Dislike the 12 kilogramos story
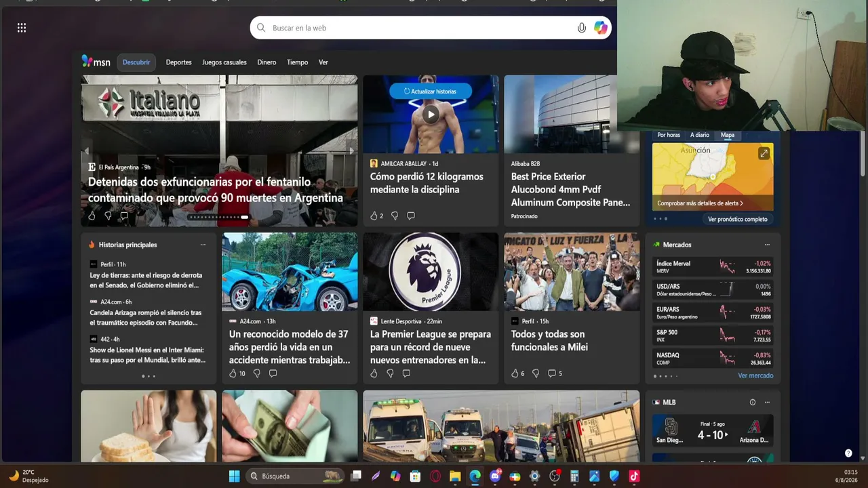This screenshot has width=868, height=488. click(x=395, y=216)
